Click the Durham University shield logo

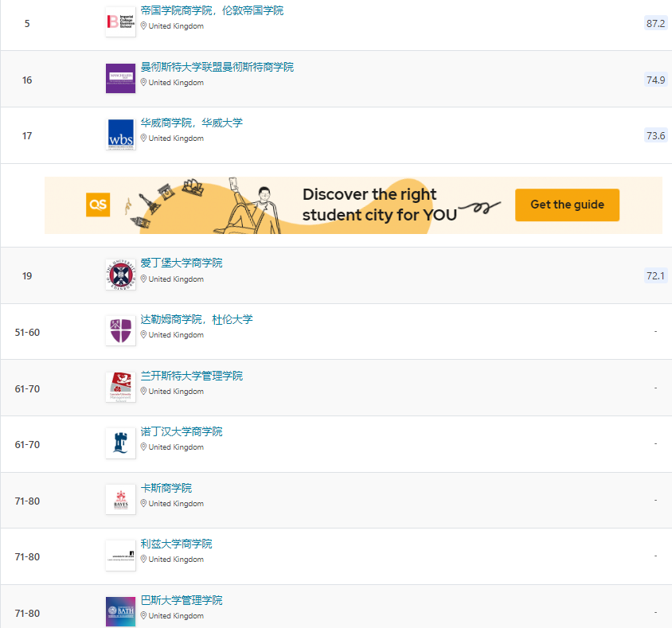pos(120,330)
